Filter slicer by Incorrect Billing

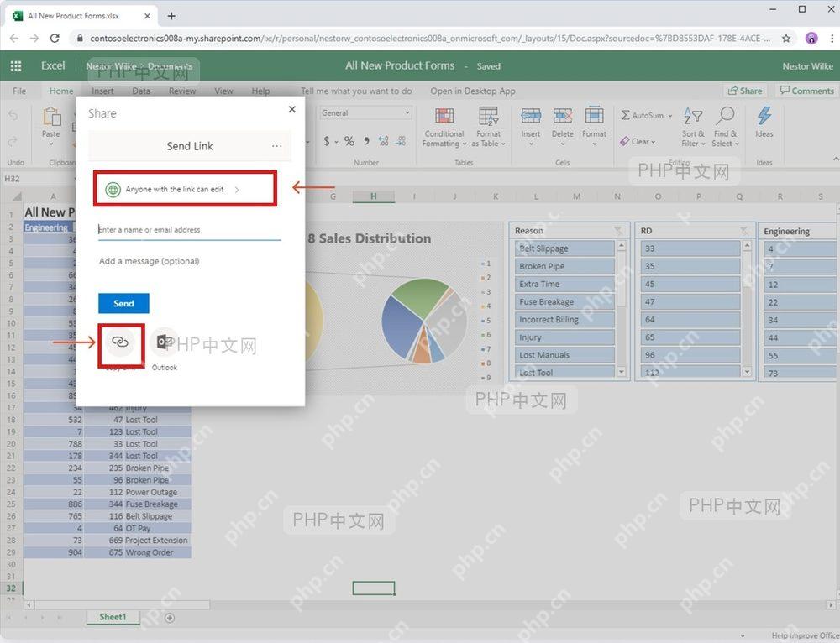[564, 319]
